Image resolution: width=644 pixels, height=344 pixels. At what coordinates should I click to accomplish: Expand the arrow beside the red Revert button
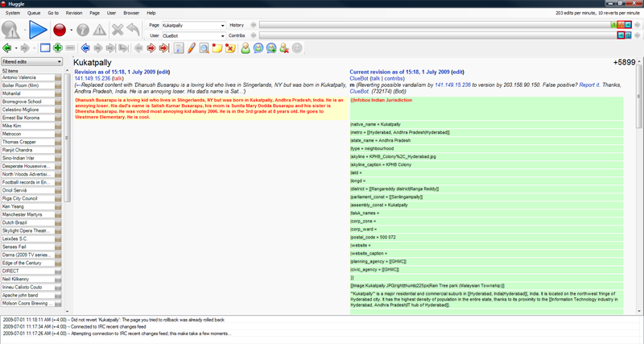[x=72, y=30]
